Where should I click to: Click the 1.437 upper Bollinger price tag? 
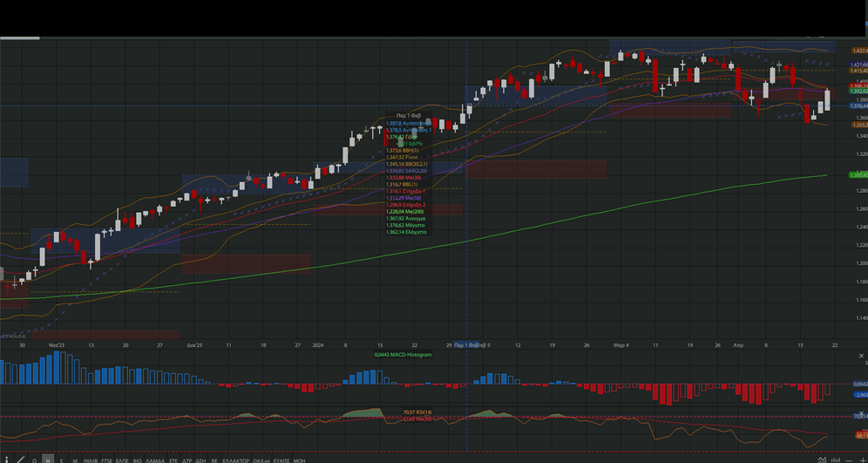[x=859, y=51]
